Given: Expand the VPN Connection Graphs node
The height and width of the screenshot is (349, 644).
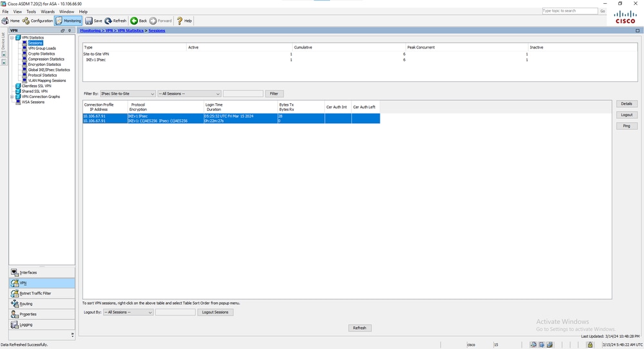Looking at the screenshot, I should click(12, 97).
